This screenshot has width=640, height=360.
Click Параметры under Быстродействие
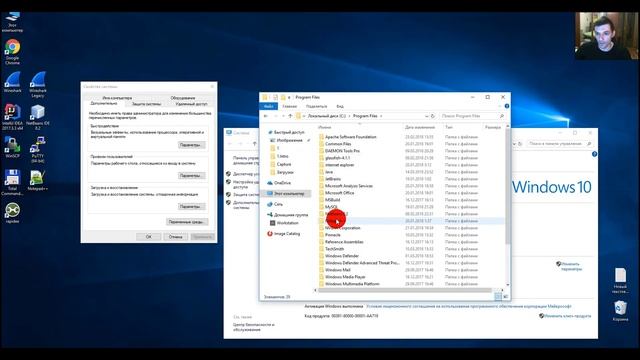pyautogui.click(x=191, y=145)
